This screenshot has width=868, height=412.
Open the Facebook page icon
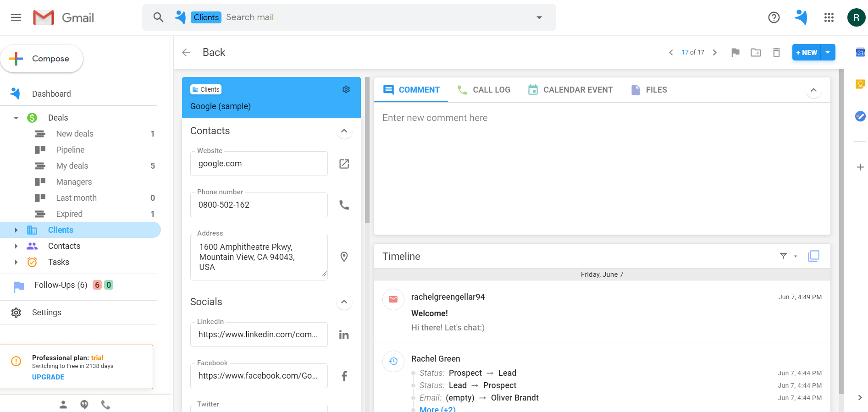(x=344, y=376)
